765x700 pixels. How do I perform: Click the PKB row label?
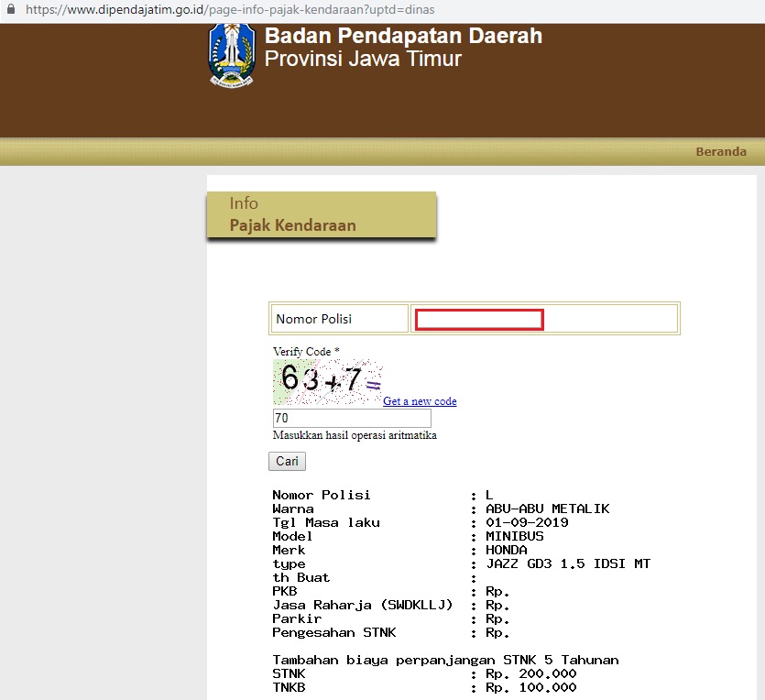pyautogui.click(x=284, y=591)
